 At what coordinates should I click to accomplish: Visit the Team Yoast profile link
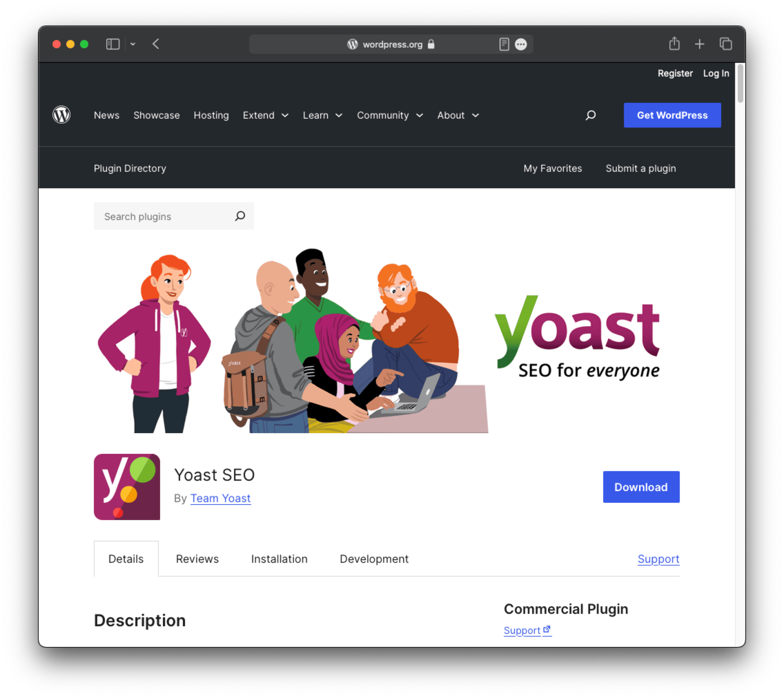pos(220,498)
